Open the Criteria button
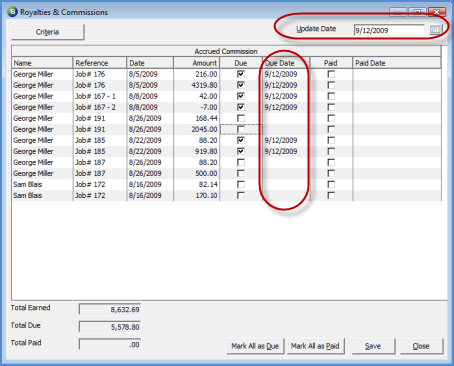The width and height of the screenshot is (454, 366). pos(48,32)
